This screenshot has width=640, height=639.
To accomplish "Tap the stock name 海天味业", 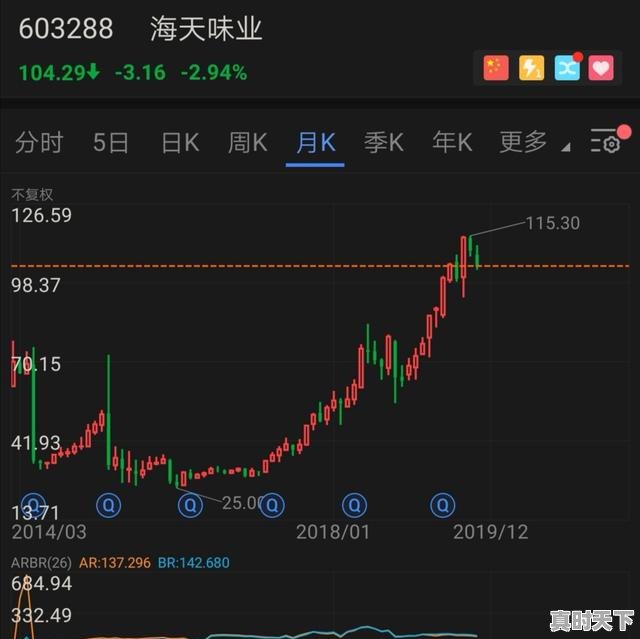I will tap(206, 29).
